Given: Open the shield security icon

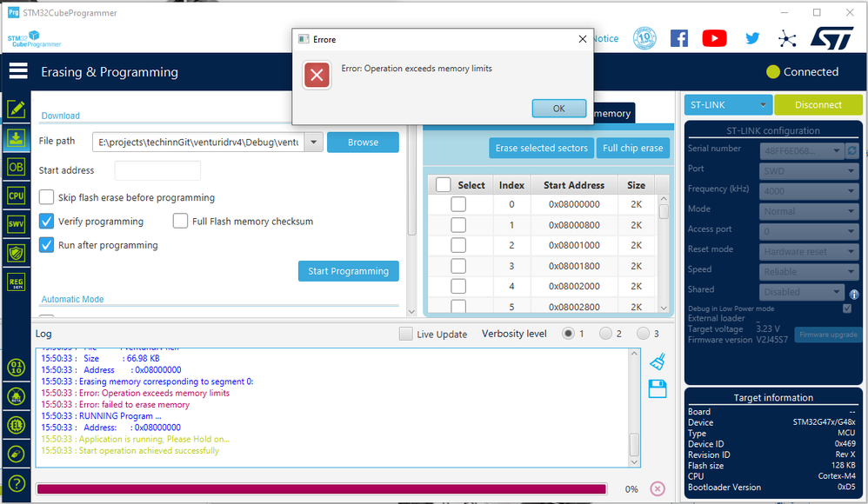Looking at the screenshot, I should 16,253.
